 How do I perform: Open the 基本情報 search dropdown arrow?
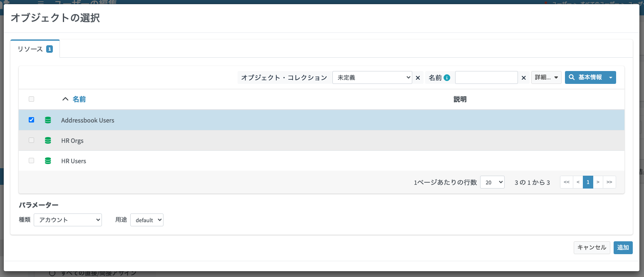point(611,77)
